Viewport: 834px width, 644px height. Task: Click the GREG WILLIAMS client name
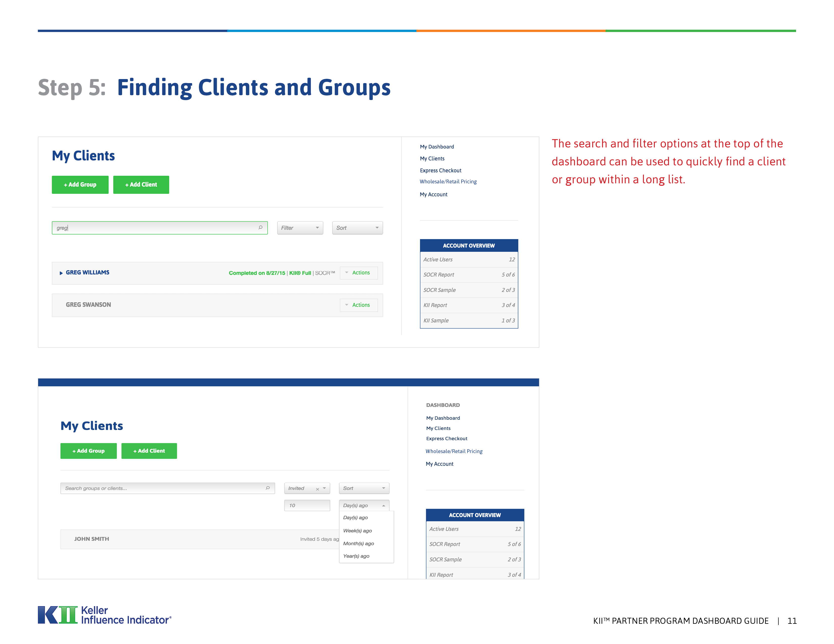[x=87, y=273]
